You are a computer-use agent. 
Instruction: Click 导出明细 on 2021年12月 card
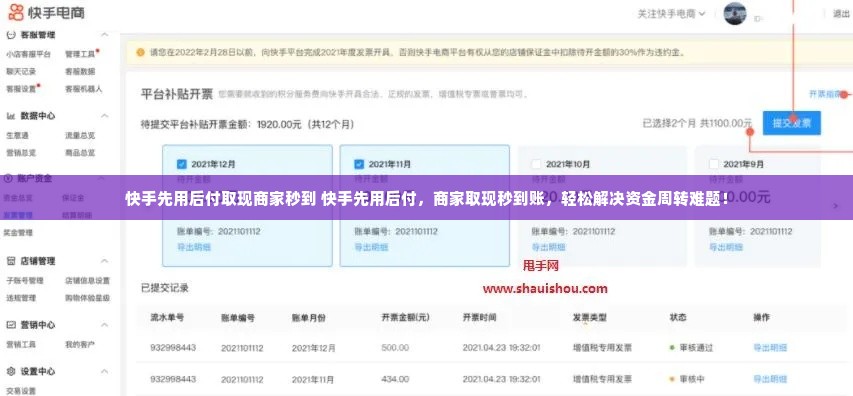pyautogui.click(x=194, y=247)
